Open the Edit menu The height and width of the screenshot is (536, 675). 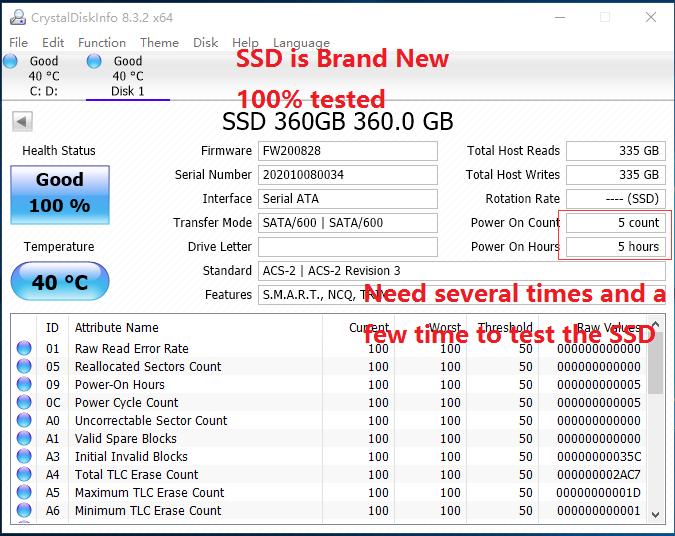pos(53,43)
